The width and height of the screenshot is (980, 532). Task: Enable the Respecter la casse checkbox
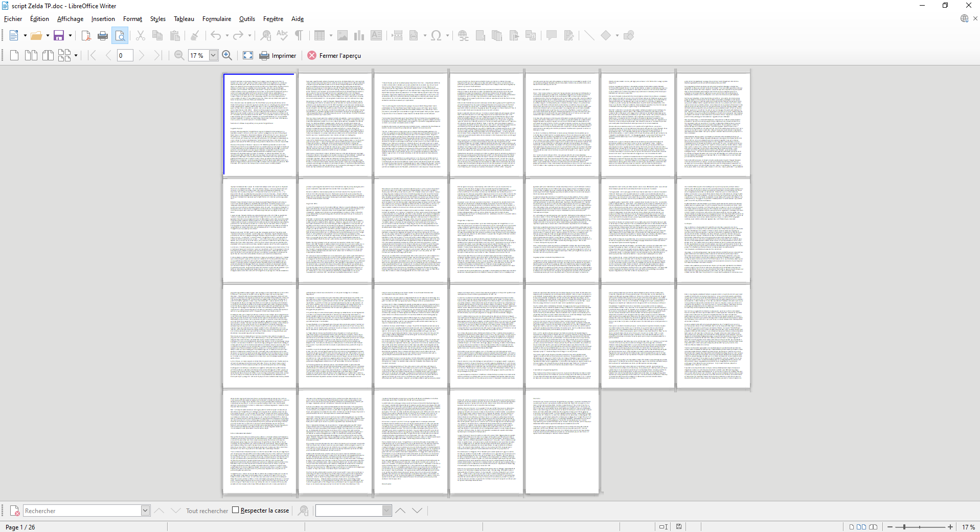(x=236, y=510)
